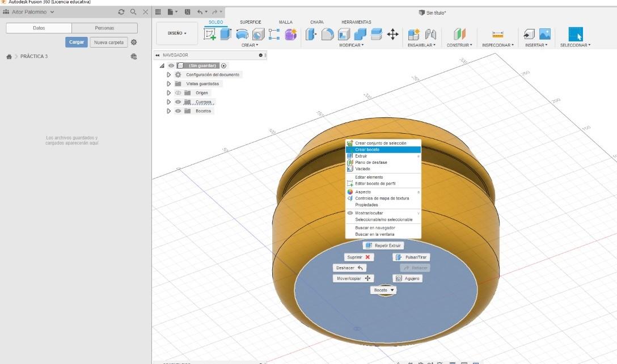The image size is (617, 364).
Task: Toggle visibility eye of Cuerpos folder
Action: coord(178,102)
